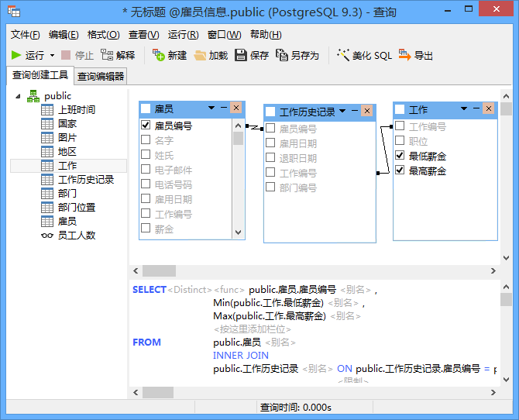Click the 加载 (Load) folder icon
This screenshot has height=420, width=519.
point(200,55)
